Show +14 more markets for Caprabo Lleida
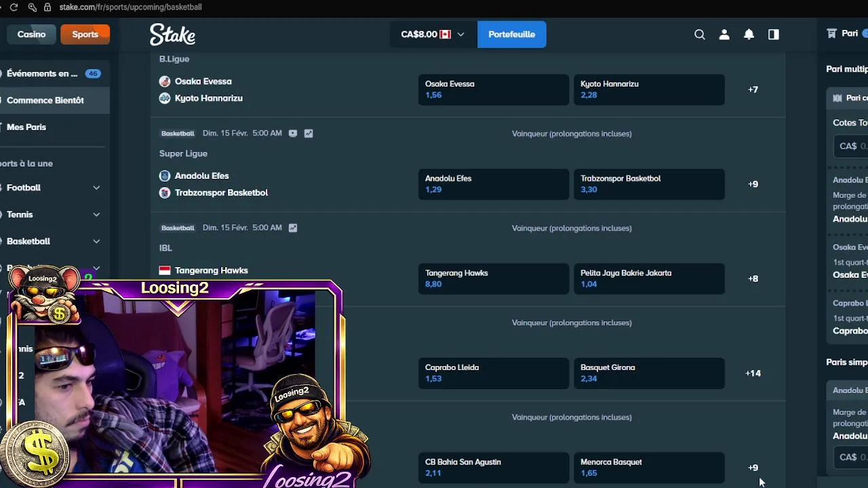868x488 pixels. [753, 373]
